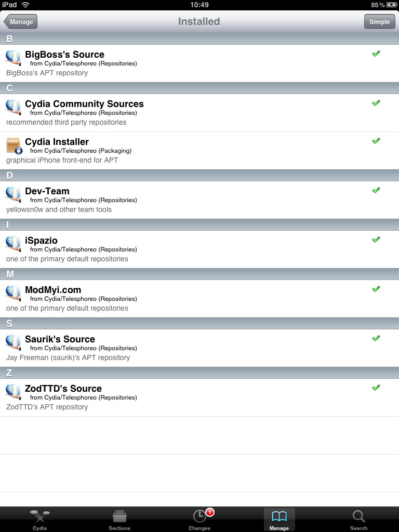The height and width of the screenshot is (532, 399).
Task: Tap the ModMyi.com repository globe icon
Action: tap(13, 292)
